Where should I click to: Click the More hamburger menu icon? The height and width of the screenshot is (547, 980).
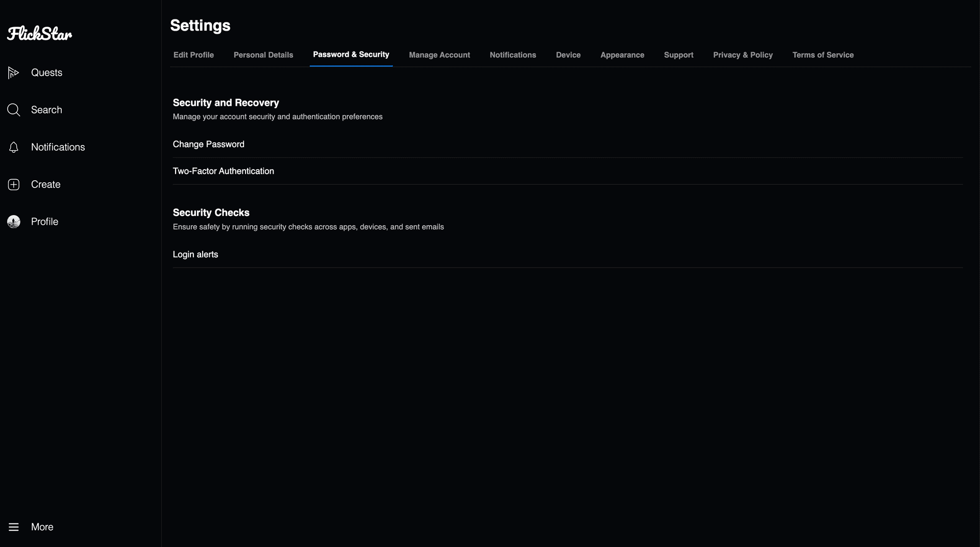[x=14, y=527]
